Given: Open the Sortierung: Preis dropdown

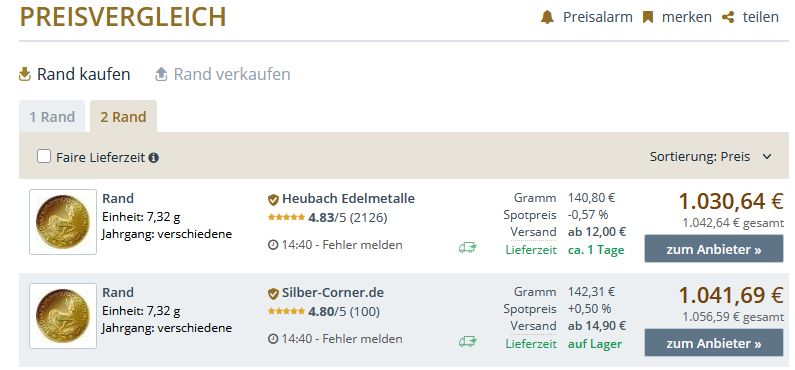Looking at the screenshot, I should pyautogui.click(x=710, y=157).
